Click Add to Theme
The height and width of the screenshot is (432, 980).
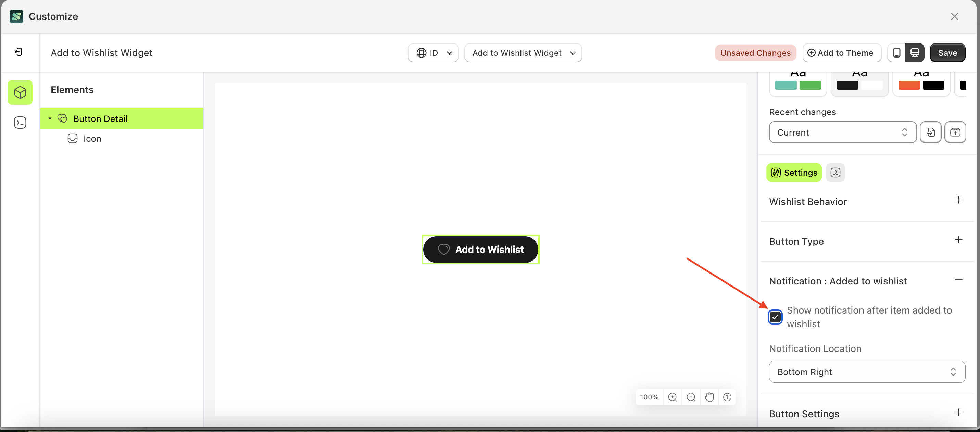coord(842,52)
